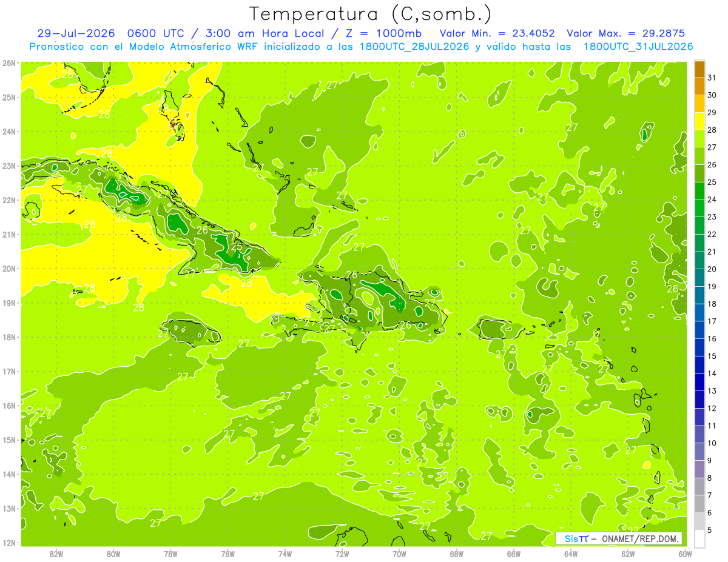
Task: Pick the orange colorbar segment between 30 and 31
Action: pyautogui.click(x=699, y=86)
